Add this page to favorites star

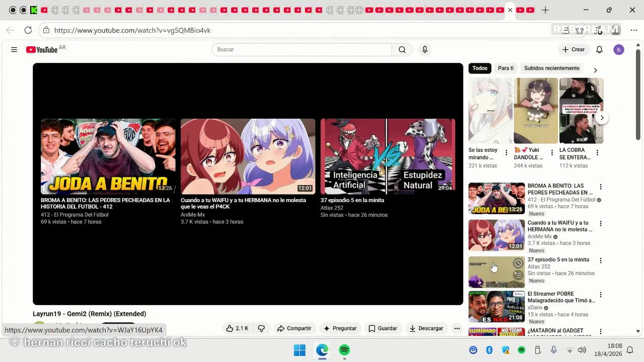tap(580, 30)
